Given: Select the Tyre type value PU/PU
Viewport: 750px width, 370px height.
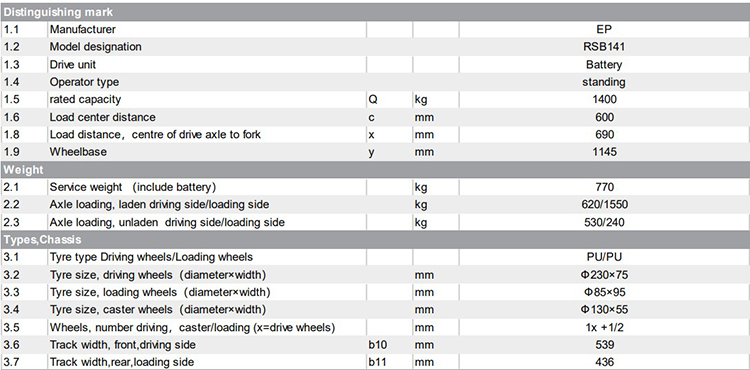Looking at the screenshot, I should pos(604,257).
